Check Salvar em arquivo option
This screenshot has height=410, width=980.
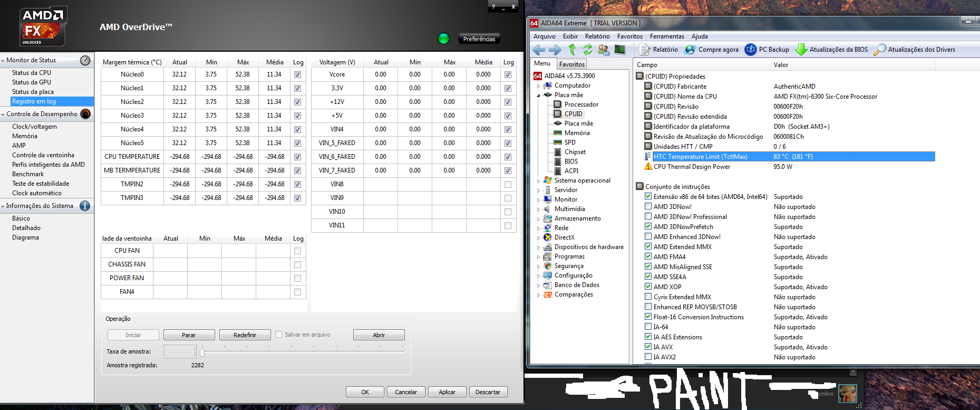[x=278, y=335]
